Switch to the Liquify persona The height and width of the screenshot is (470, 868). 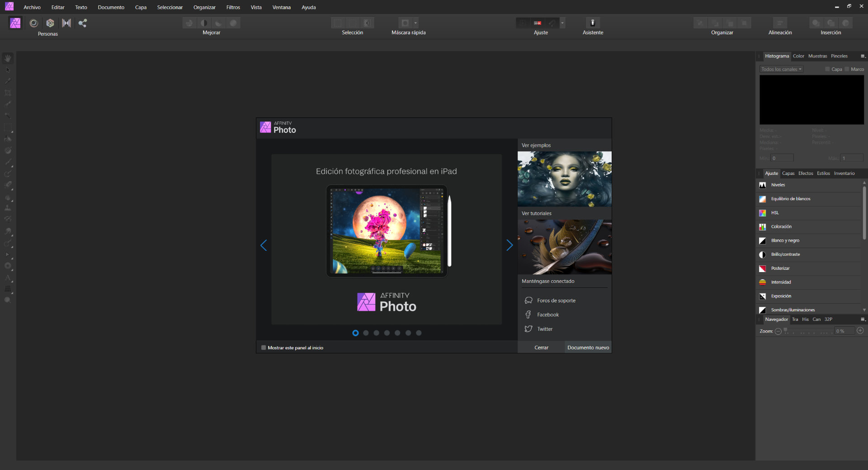(33, 23)
